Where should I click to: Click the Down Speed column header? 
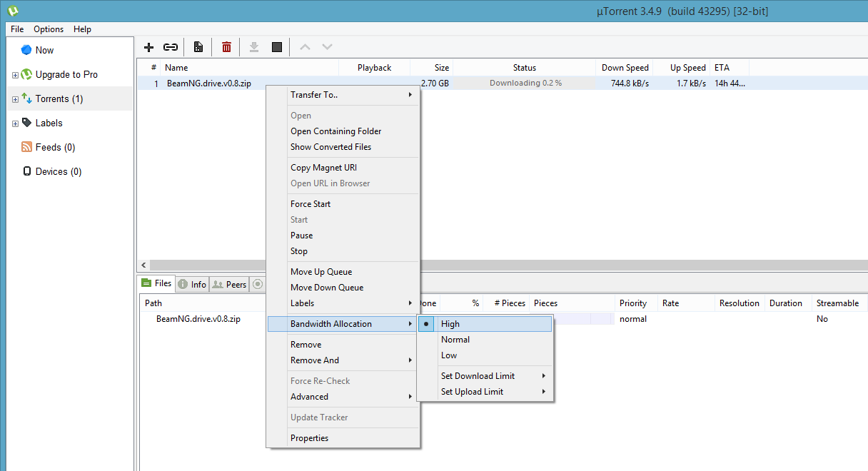pyautogui.click(x=625, y=68)
